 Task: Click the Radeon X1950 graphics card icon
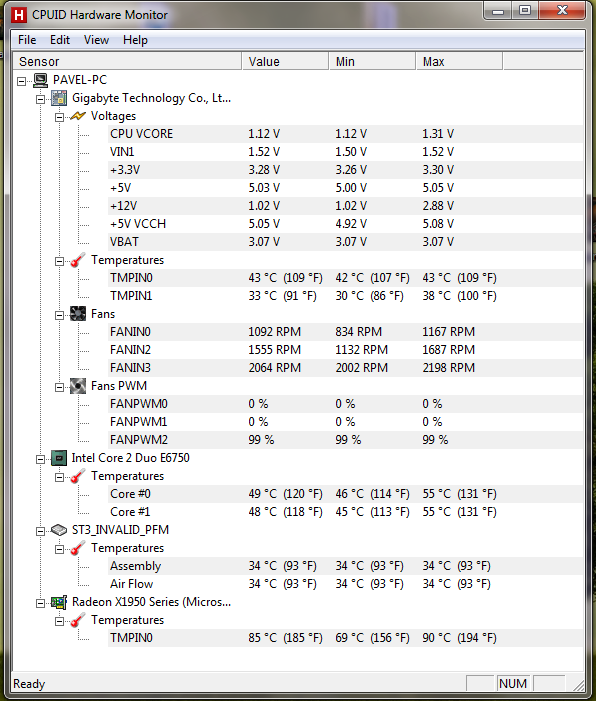pos(59,602)
